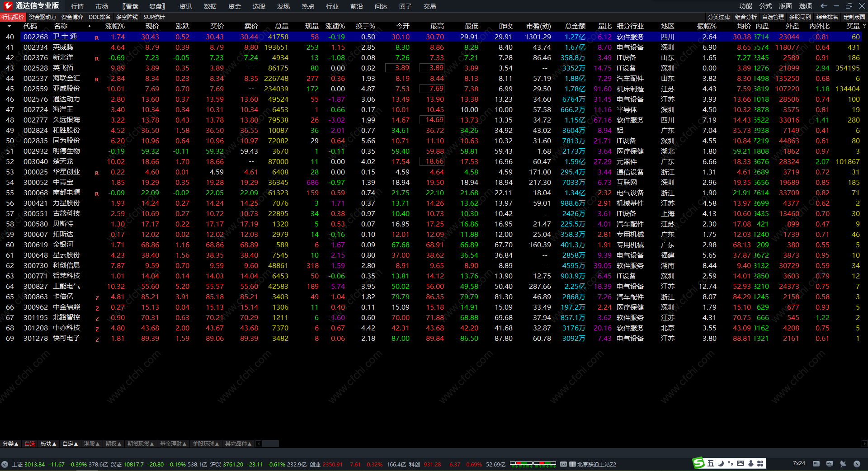Screen dimensions: 868x471
Task: Switch to the DDE排名 tab
Action: 99,17
